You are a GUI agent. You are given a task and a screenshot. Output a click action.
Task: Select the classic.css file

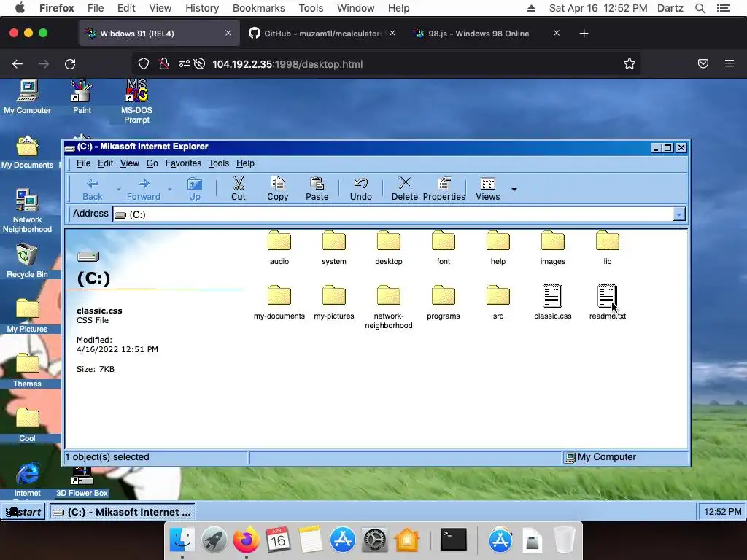pos(553,303)
